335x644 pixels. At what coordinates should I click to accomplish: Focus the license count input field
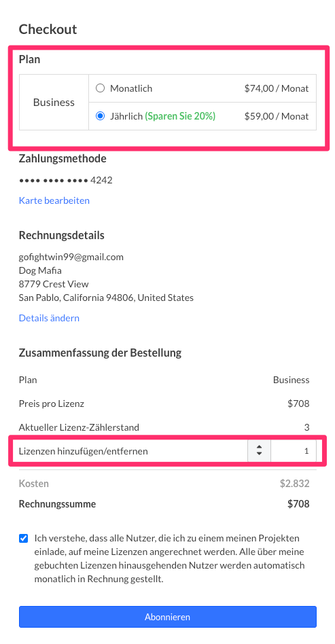click(294, 451)
